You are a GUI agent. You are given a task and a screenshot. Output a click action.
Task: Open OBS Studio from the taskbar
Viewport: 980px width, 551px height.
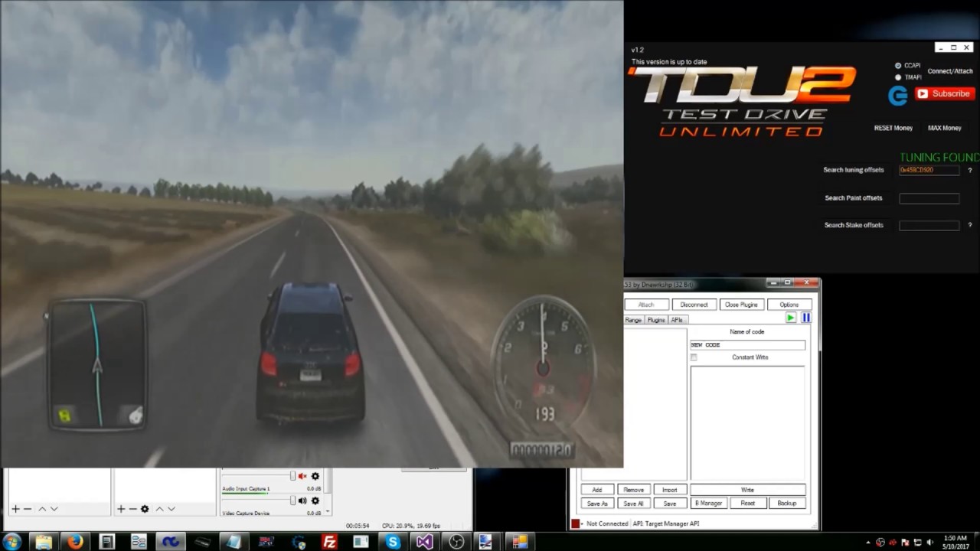456,542
